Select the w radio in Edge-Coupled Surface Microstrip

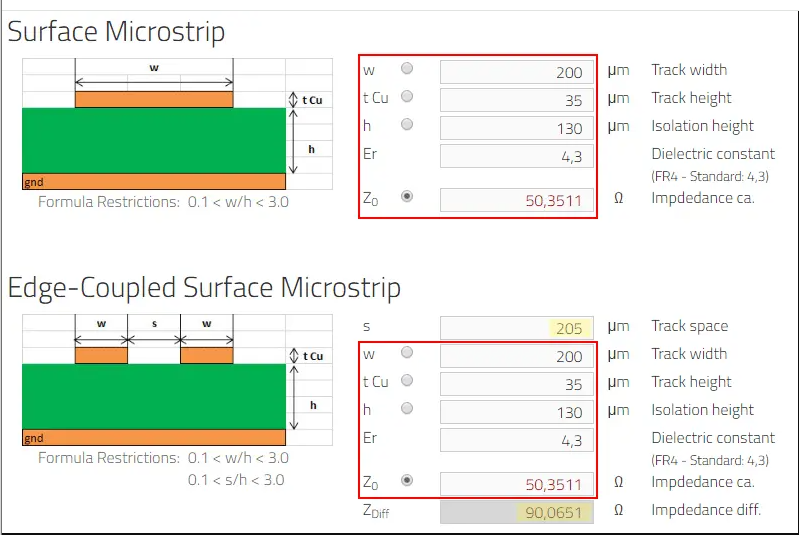coord(407,353)
